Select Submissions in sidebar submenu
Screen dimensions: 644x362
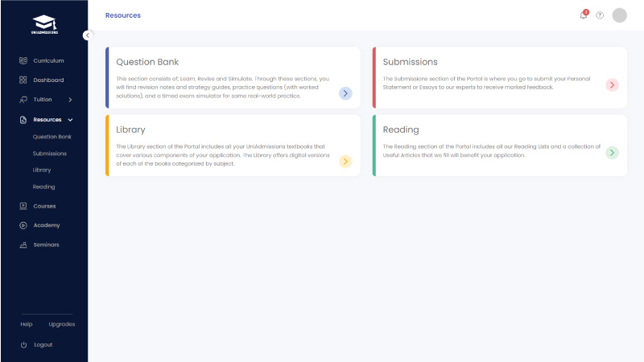49,153
